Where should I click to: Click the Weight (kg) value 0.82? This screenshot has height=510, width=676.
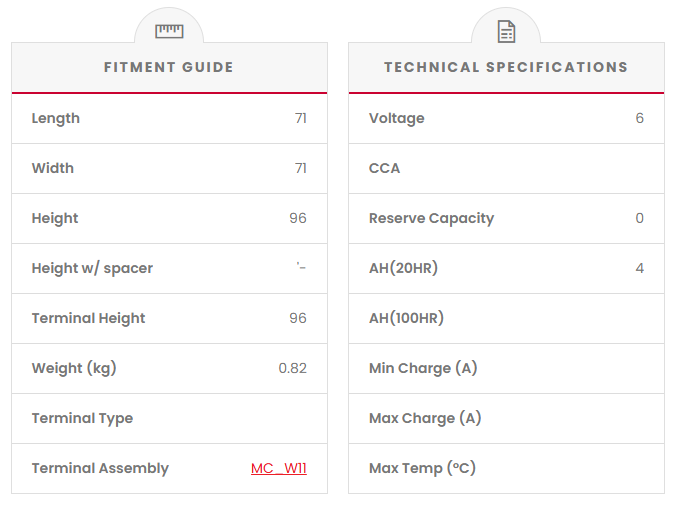(x=292, y=368)
